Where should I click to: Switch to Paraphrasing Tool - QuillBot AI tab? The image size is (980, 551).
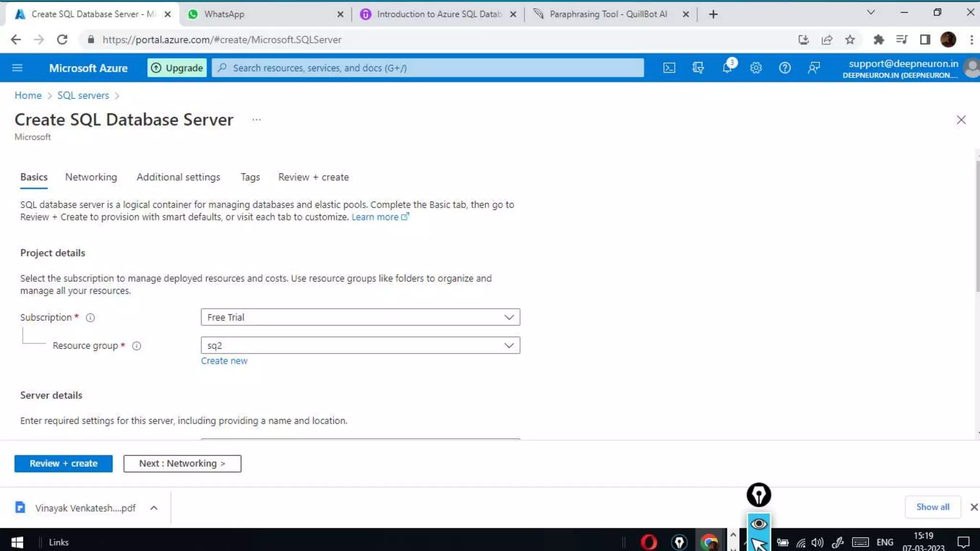coord(610,14)
